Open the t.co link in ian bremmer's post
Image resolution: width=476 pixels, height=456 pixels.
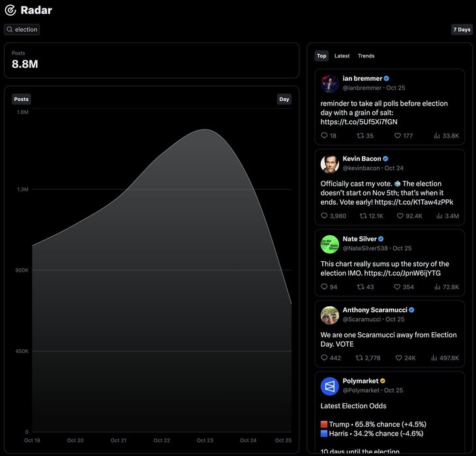click(x=359, y=122)
